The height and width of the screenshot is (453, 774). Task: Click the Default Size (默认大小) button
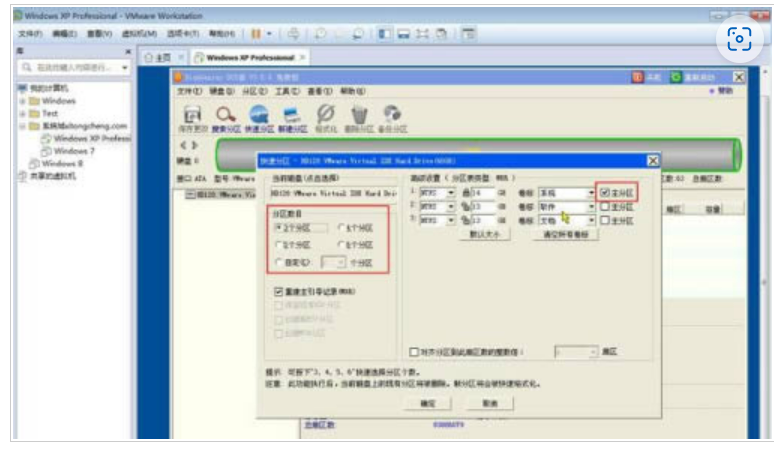[485, 234]
